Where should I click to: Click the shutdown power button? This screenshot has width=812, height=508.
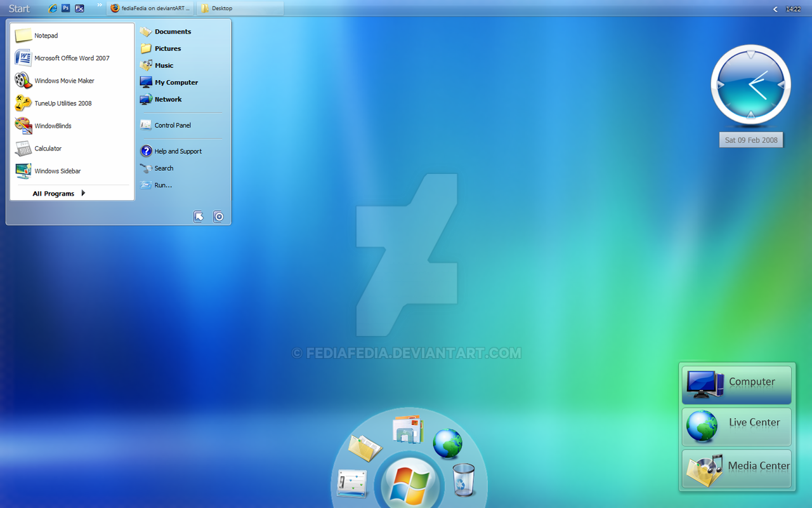pos(219,217)
